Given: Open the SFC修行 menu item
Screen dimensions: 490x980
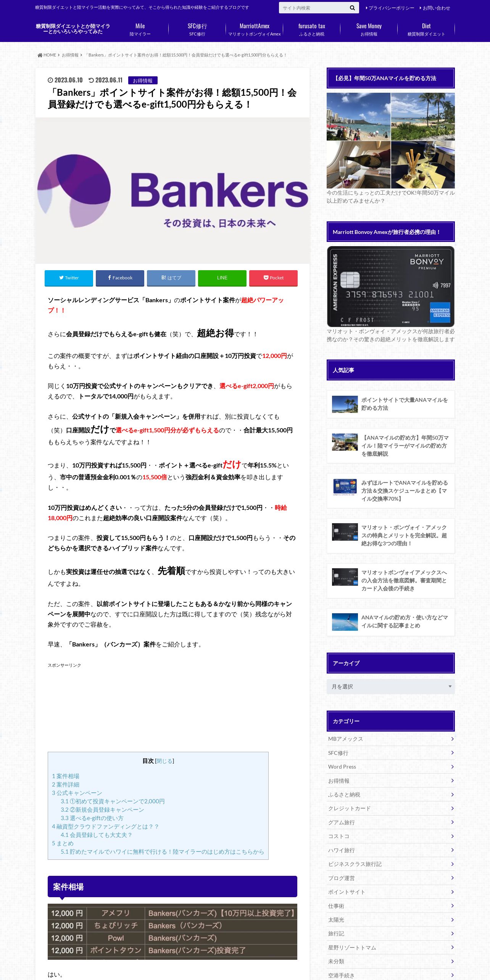Looking at the screenshot, I should pyautogui.click(x=197, y=29).
